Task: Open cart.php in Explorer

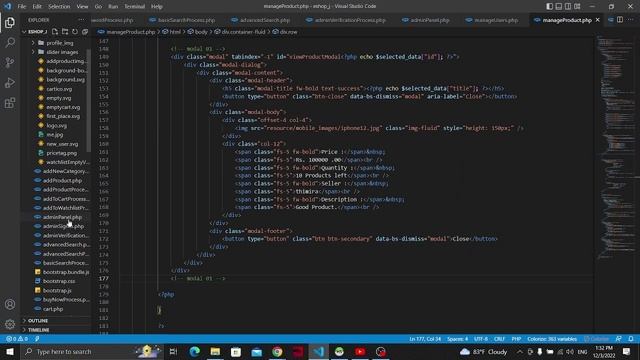Action: 53,309
